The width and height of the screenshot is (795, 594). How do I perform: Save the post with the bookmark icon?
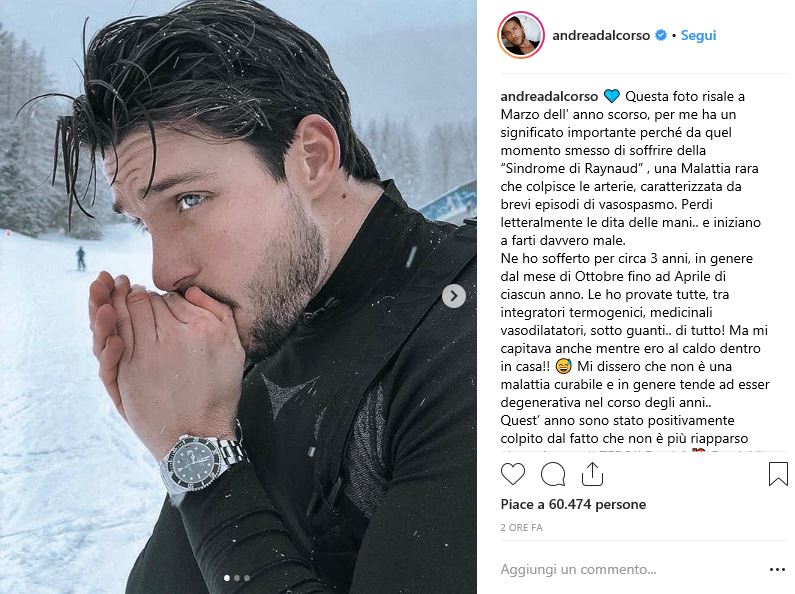pyautogui.click(x=778, y=474)
